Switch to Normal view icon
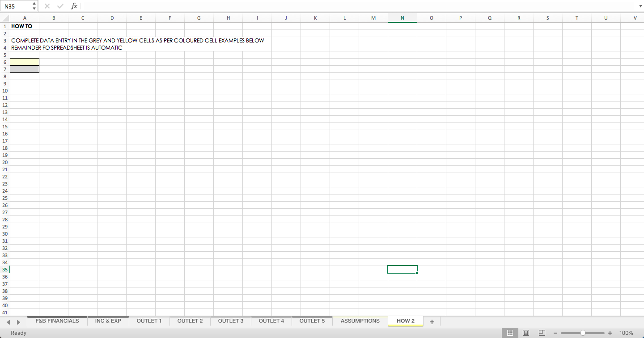This screenshot has height=338, width=644. (510, 333)
